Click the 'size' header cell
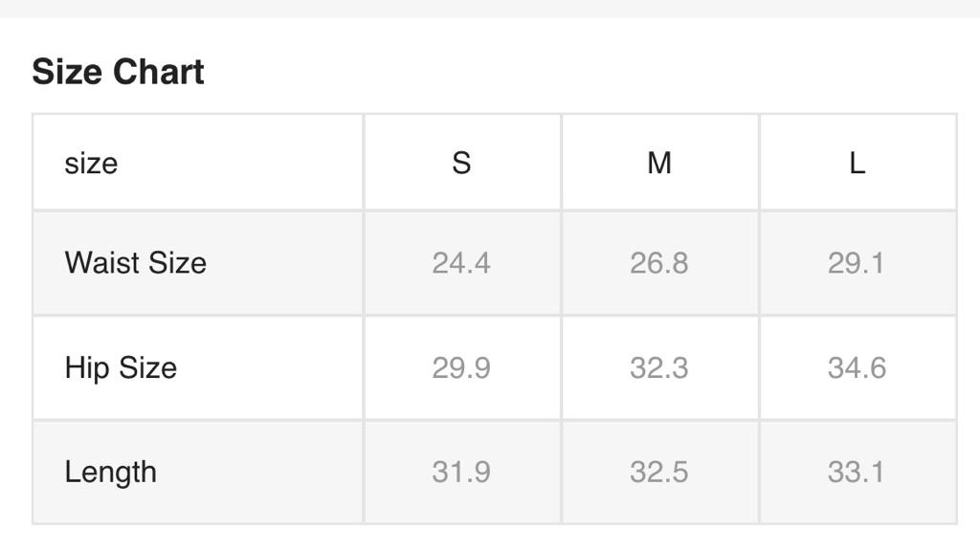This screenshot has width=980, height=553. tap(92, 163)
